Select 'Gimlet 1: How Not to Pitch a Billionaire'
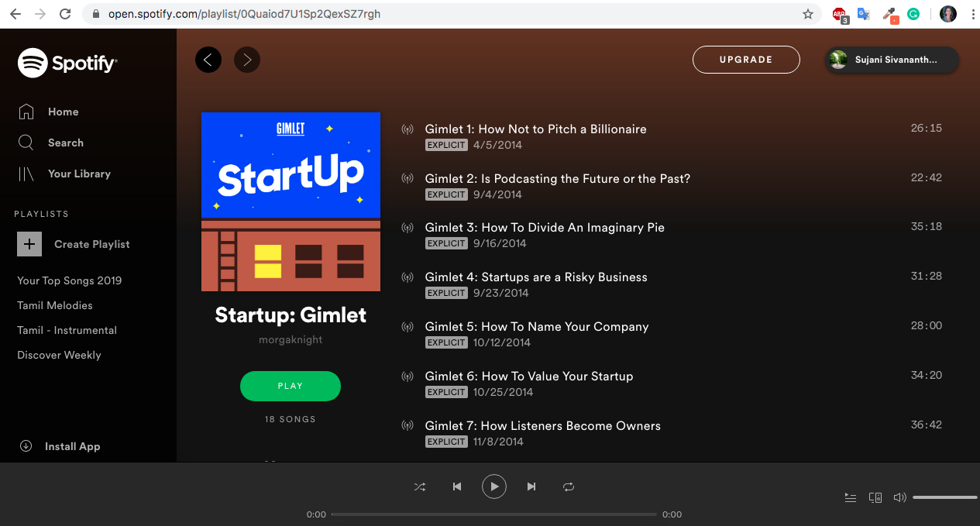Viewport: 980px width, 526px height. (x=535, y=129)
